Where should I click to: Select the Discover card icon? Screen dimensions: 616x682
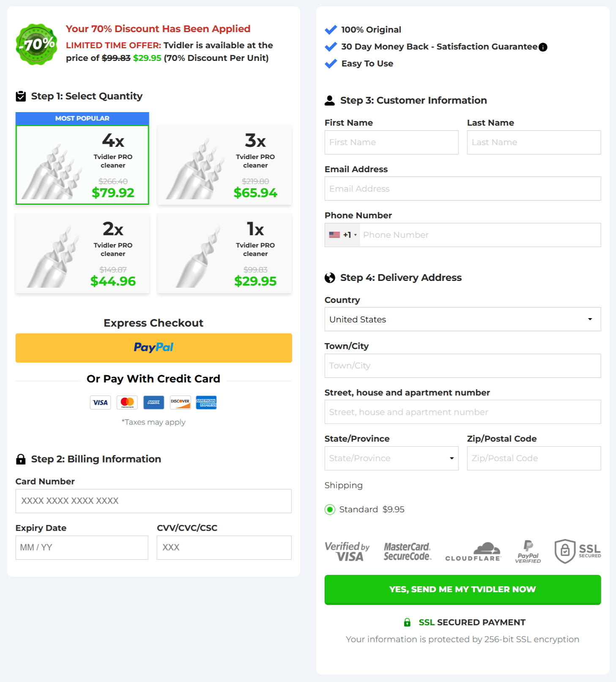180,402
